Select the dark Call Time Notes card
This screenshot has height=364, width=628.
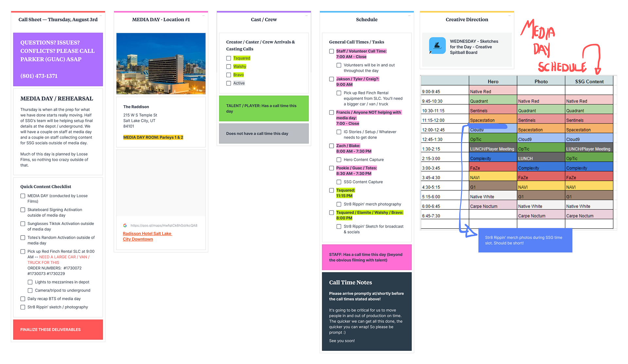click(x=367, y=312)
